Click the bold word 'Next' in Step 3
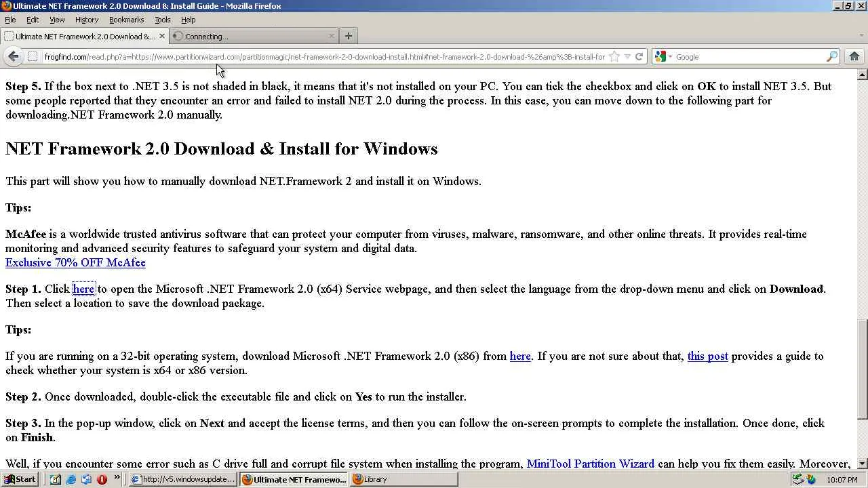The image size is (868, 488). pyautogui.click(x=212, y=423)
